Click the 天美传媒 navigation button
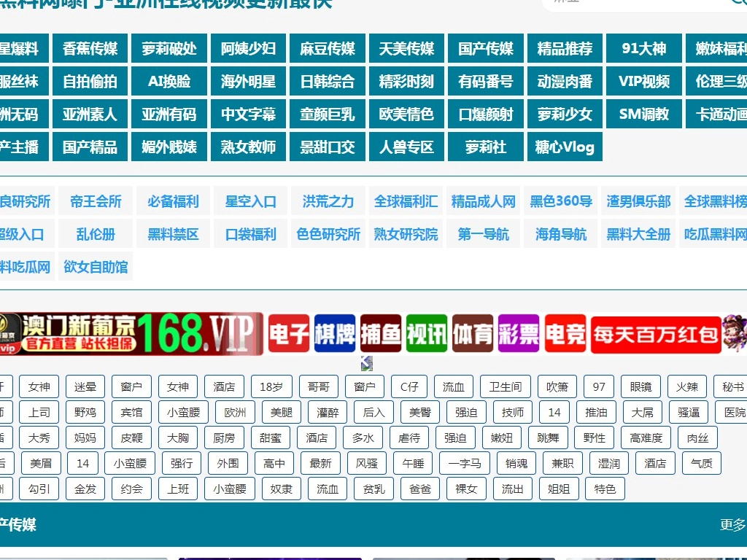The height and width of the screenshot is (560, 747). pos(406,48)
